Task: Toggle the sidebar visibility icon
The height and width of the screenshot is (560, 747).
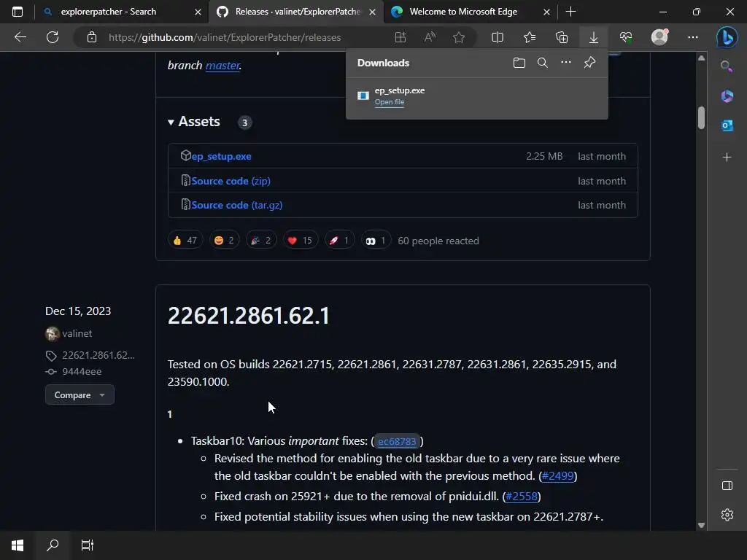Action: click(x=727, y=486)
